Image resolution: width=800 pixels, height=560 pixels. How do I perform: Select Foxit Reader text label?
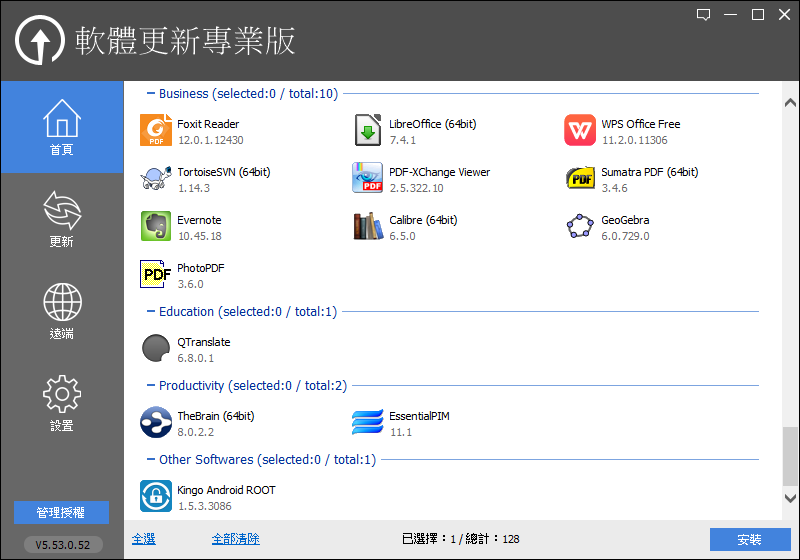tap(208, 124)
